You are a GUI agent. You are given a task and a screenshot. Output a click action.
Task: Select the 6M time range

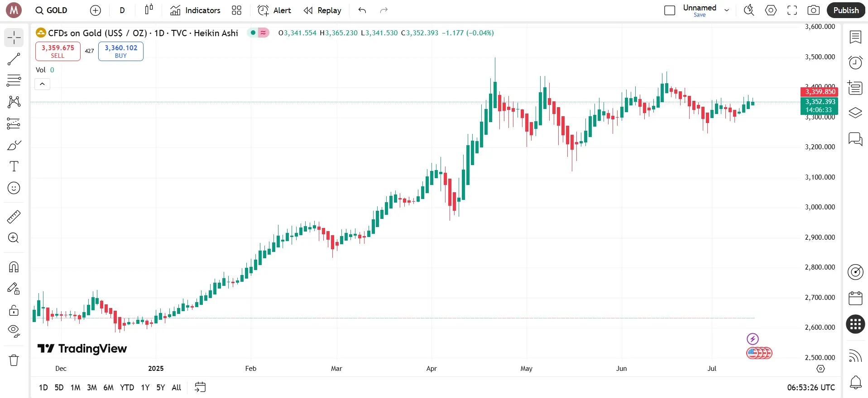[x=108, y=388]
